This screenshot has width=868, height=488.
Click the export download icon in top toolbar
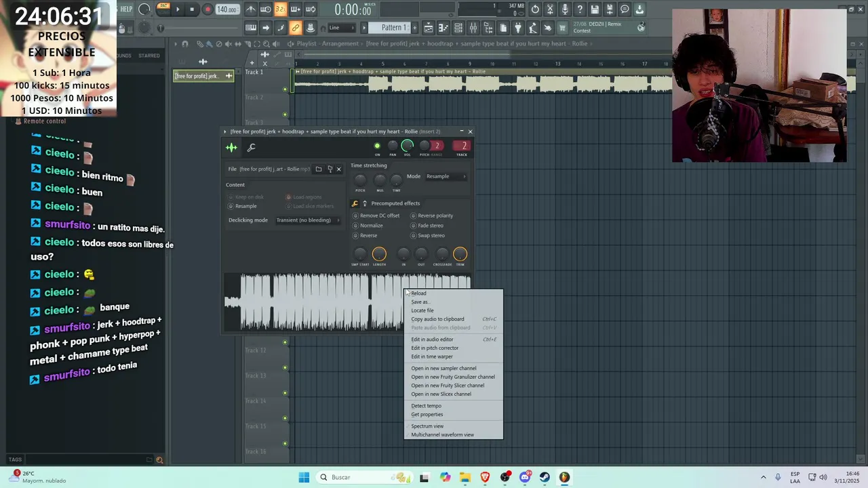click(639, 9)
